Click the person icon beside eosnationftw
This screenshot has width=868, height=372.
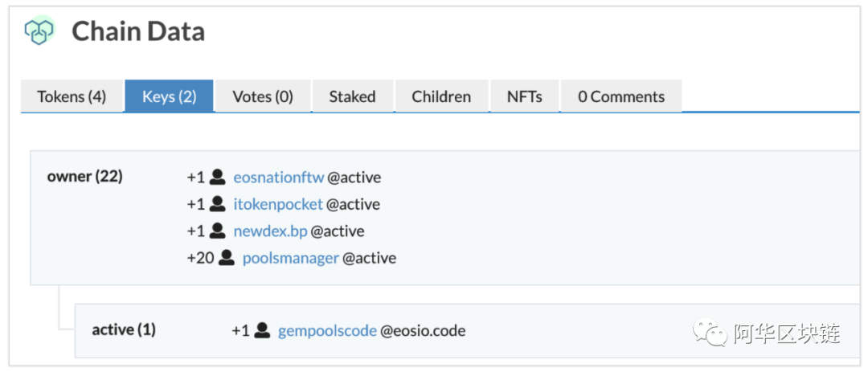pyautogui.click(x=218, y=177)
